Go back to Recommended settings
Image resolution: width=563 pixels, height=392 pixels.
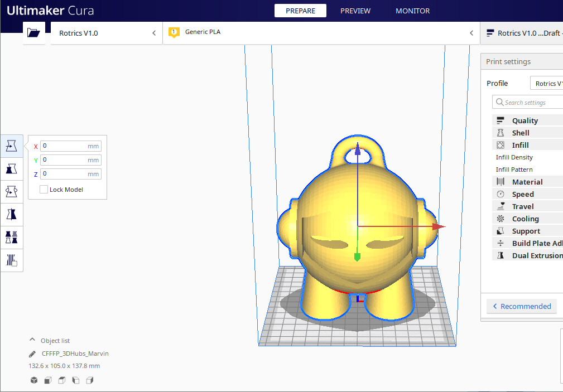521,306
